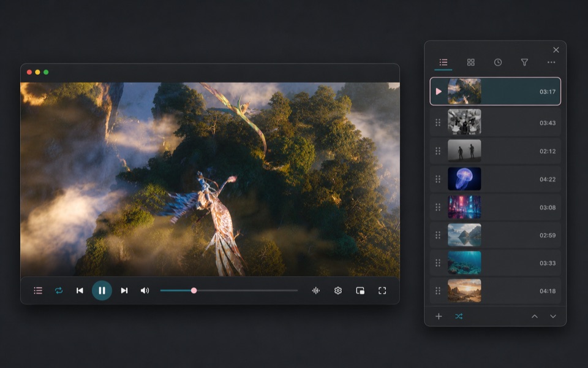
Task: Close the player window with red button
Action: click(29, 72)
